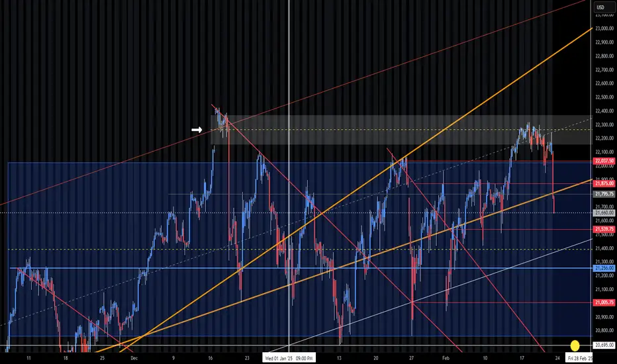Select the red 21,539.75 price label
This screenshot has height=364, width=617.
point(604,229)
